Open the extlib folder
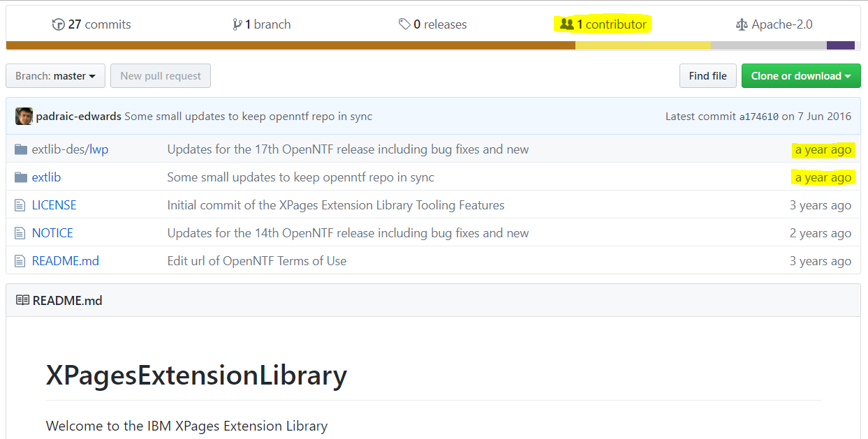 click(46, 177)
